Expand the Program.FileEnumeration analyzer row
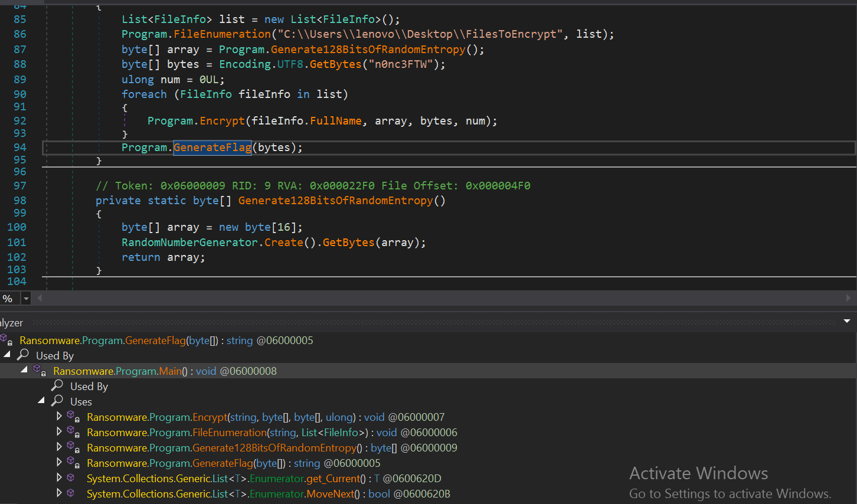Viewport: 857px width, 504px height. [x=59, y=432]
